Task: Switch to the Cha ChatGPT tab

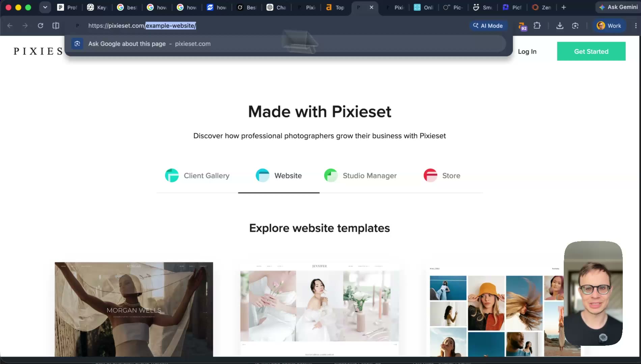Action: 277,7
